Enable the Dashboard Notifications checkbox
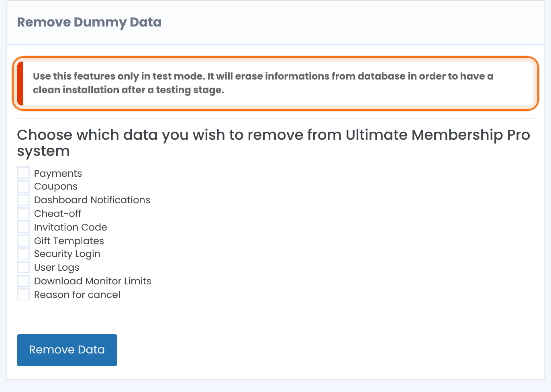 [23, 200]
